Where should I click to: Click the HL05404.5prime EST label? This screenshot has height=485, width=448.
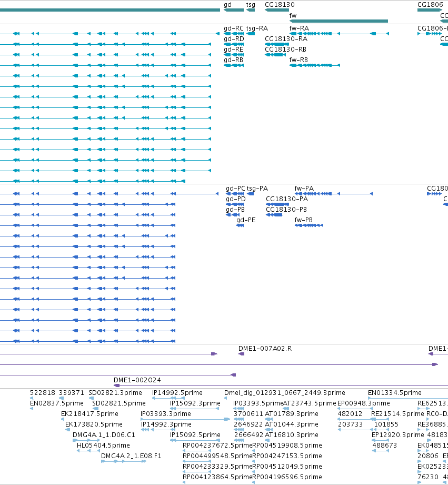(x=103, y=446)
